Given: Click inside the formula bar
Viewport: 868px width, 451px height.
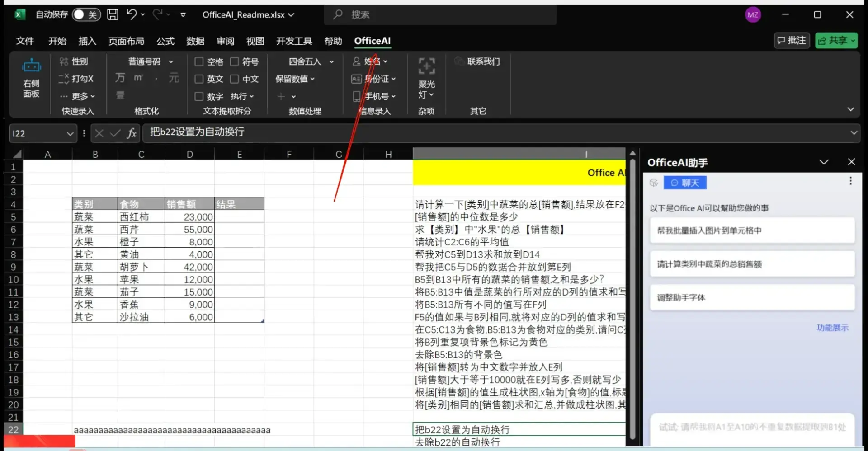Looking at the screenshot, I should 316,132.
